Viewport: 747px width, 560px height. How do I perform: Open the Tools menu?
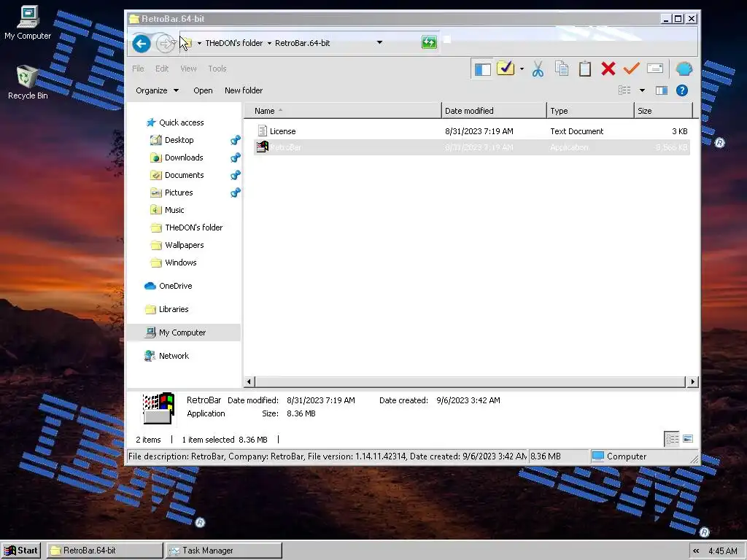click(217, 69)
